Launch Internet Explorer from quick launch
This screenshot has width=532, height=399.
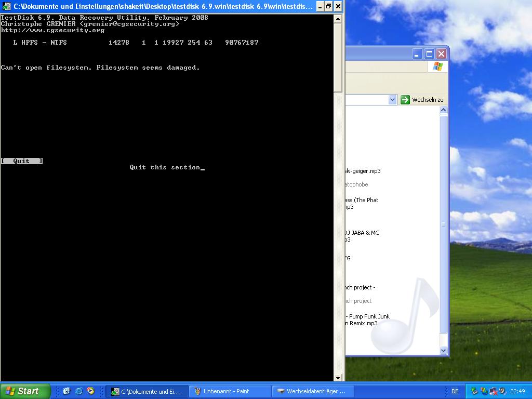pyautogui.click(x=79, y=391)
